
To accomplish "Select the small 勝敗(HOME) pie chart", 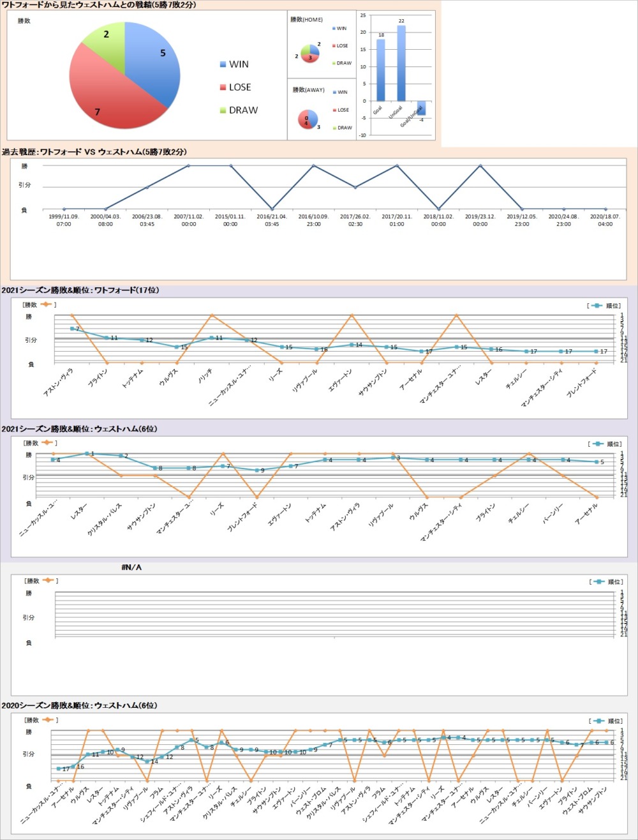I will (309, 53).
